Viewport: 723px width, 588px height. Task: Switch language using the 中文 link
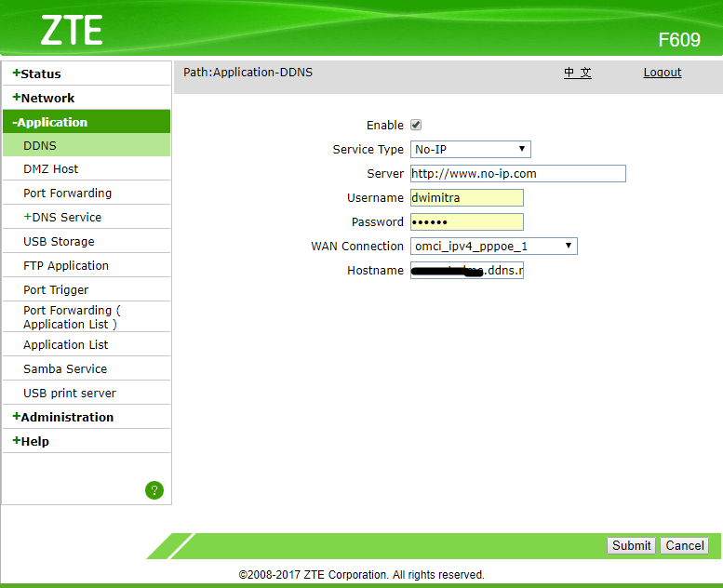pos(577,73)
